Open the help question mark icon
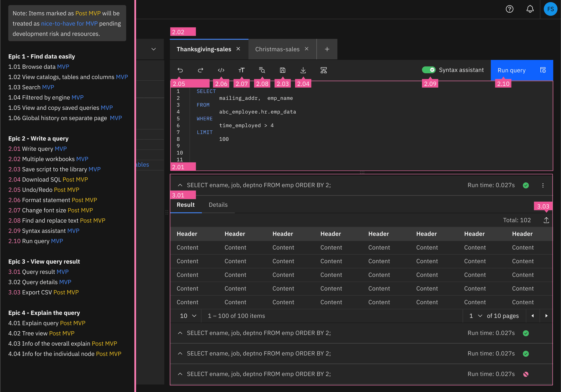The width and height of the screenshot is (561, 392). coord(510,9)
